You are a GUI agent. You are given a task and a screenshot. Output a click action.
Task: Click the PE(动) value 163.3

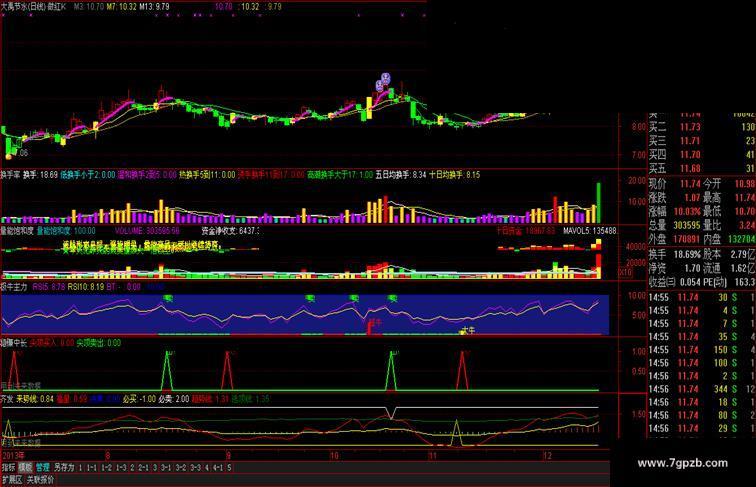(745, 282)
